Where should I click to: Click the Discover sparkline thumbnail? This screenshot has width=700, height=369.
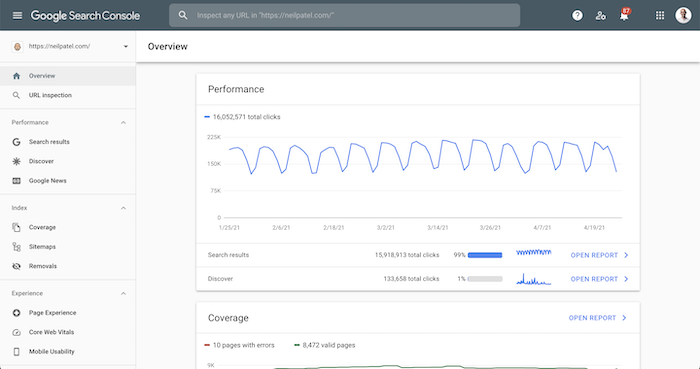pyautogui.click(x=533, y=279)
